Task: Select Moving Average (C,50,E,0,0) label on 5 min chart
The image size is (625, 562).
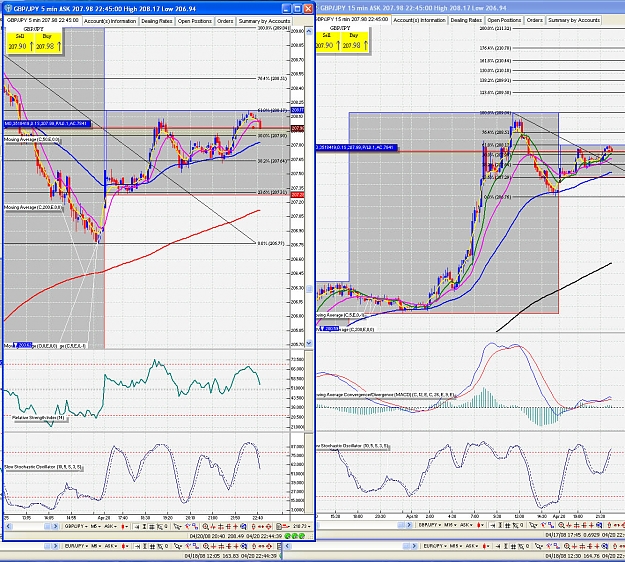Action: [32, 140]
